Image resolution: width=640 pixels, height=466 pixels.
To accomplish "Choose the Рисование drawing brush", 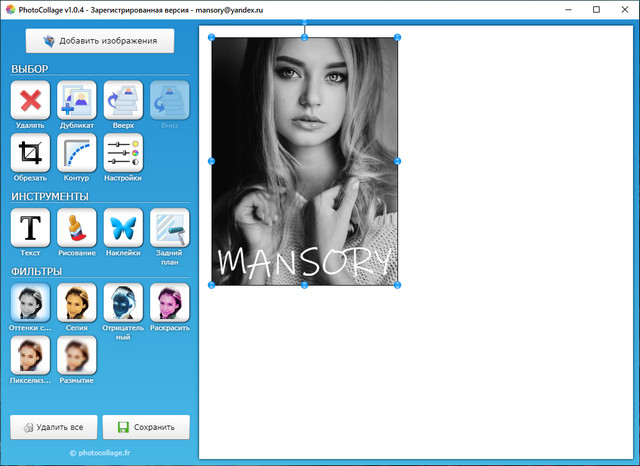I will click(77, 228).
